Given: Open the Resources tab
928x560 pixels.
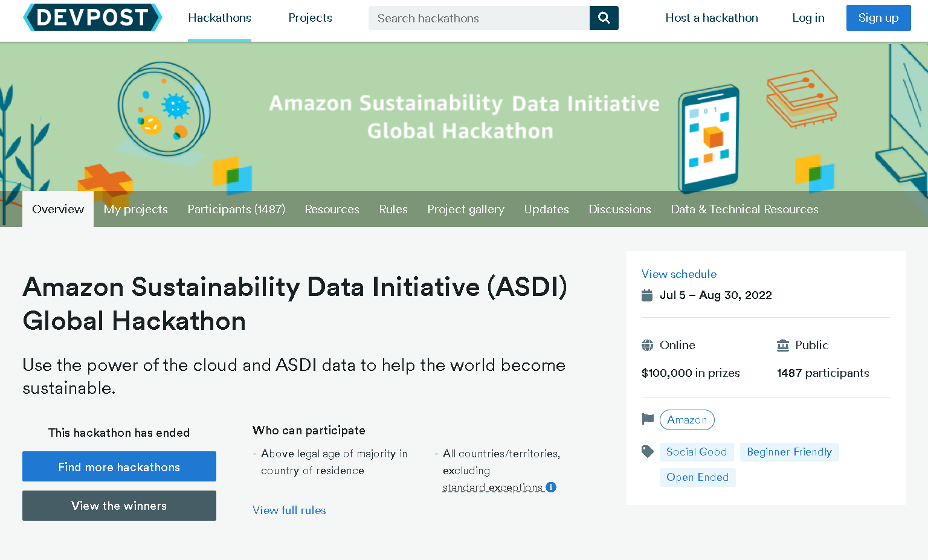Looking at the screenshot, I should (332, 209).
